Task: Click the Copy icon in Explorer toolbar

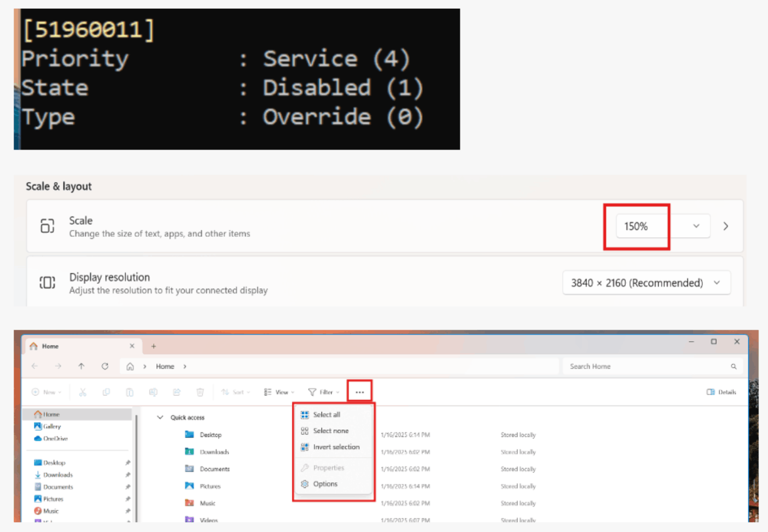Action: (106, 392)
